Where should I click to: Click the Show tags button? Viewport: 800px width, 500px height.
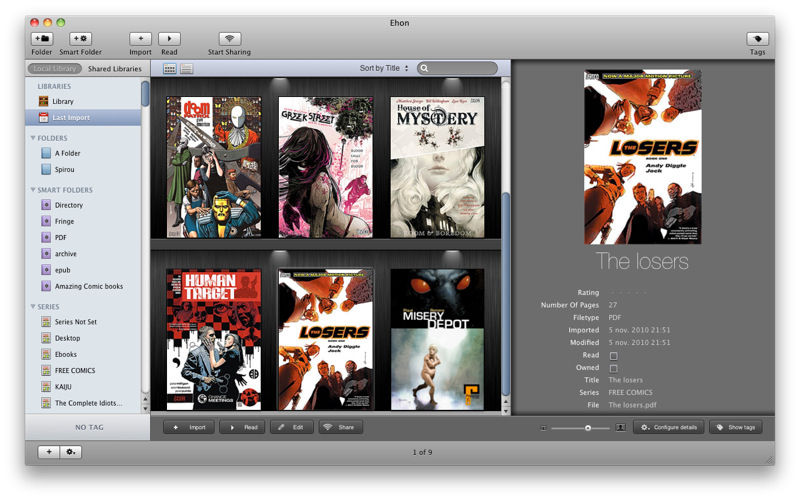pos(736,427)
